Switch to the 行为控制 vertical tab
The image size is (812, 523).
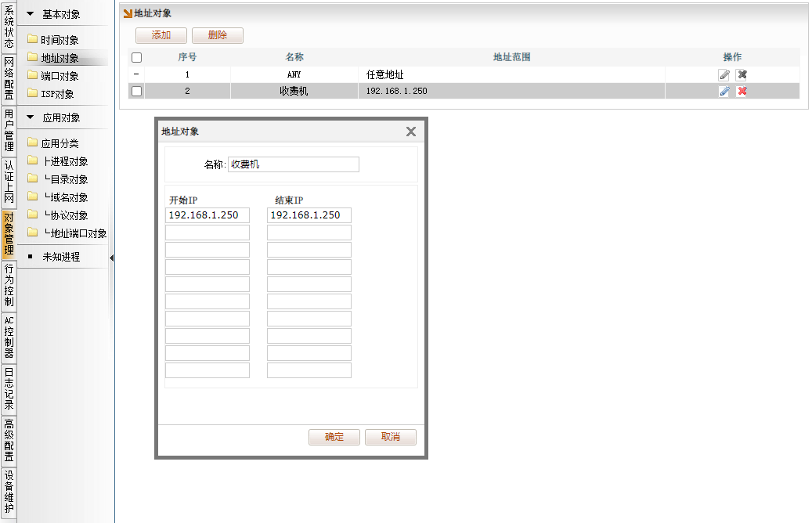point(9,285)
